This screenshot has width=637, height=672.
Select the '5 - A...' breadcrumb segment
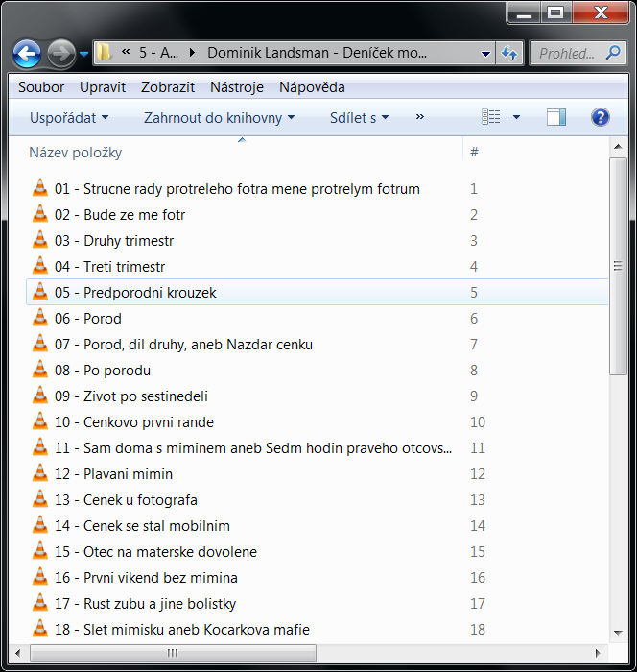tap(158, 53)
